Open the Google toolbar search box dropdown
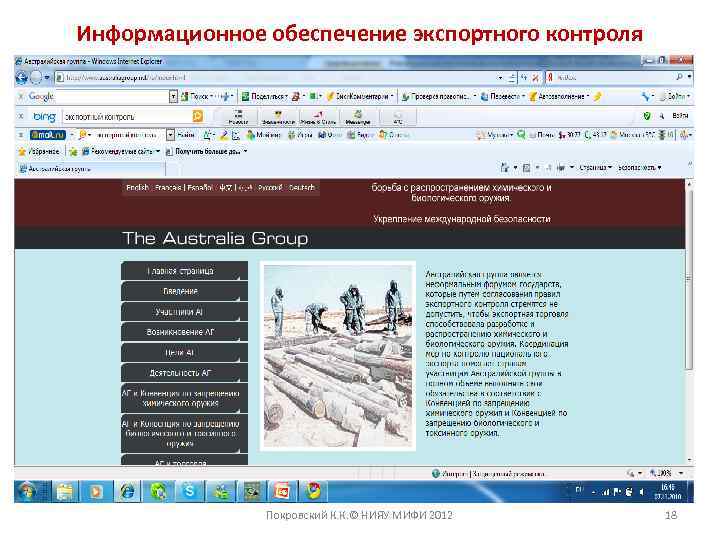The image size is (720, 540). click(173, 96)
